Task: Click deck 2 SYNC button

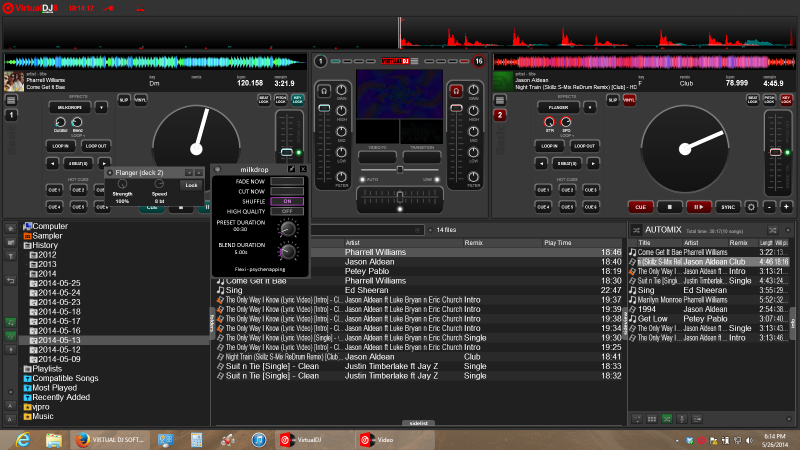Action: click(x=728, y=207)
